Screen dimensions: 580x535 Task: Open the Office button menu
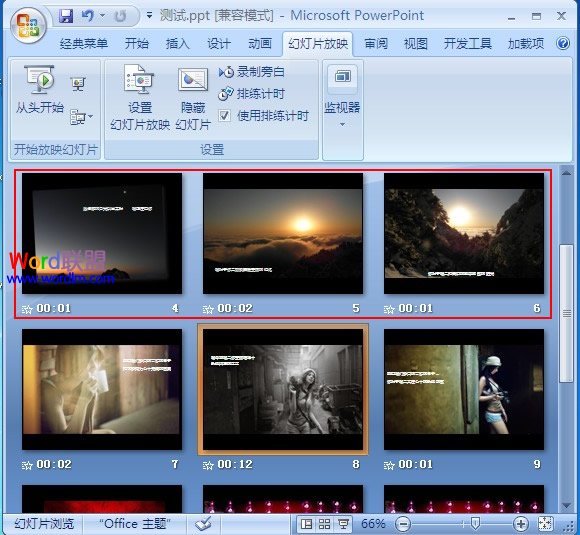coord(28,25)
